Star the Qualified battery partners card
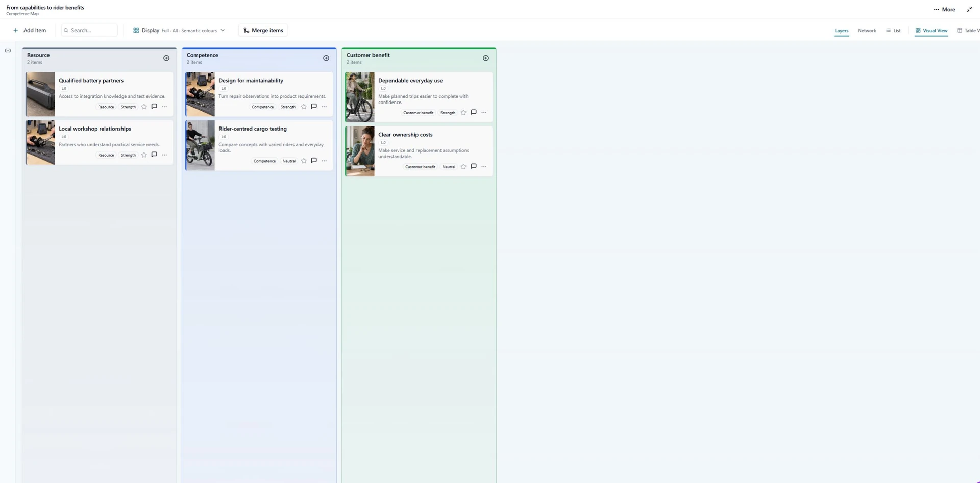Image resolution: width=980 pixels, height=483 pixels. tap(144, 107)
